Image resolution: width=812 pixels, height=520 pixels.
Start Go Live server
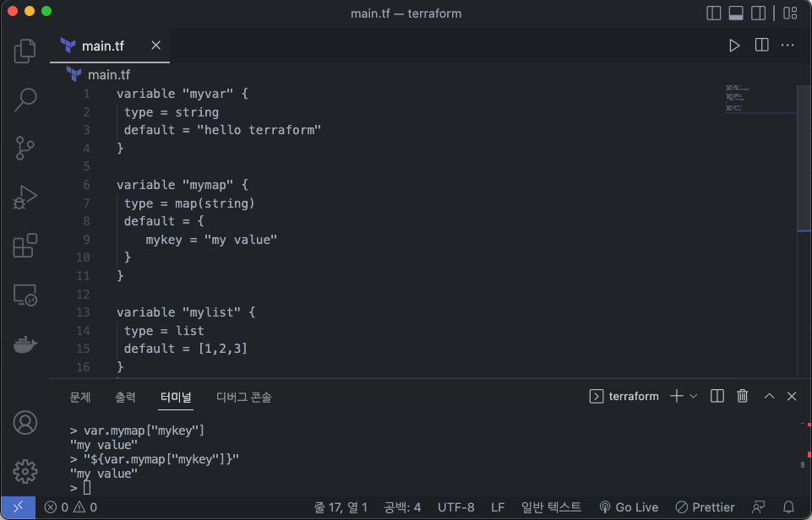click(628, 507)
